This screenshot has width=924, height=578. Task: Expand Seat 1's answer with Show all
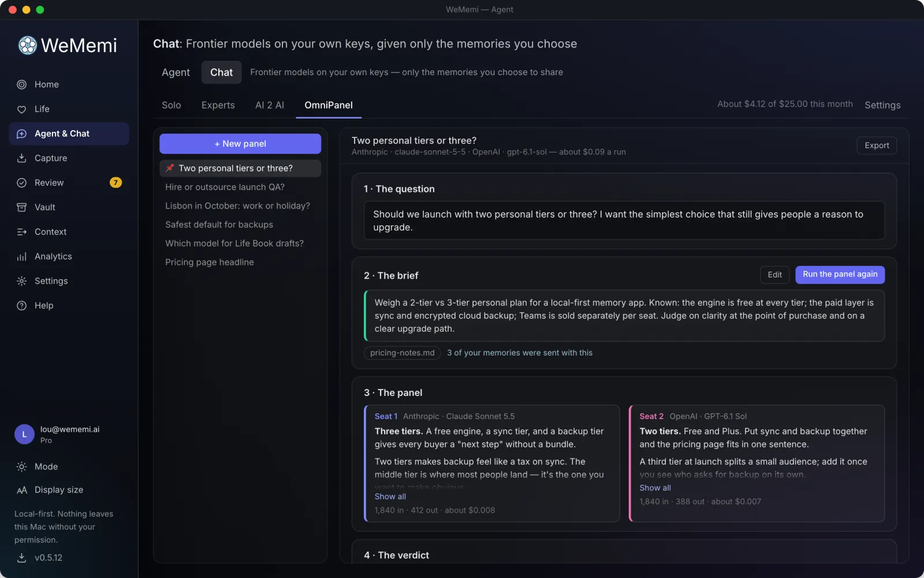(390, 497)
